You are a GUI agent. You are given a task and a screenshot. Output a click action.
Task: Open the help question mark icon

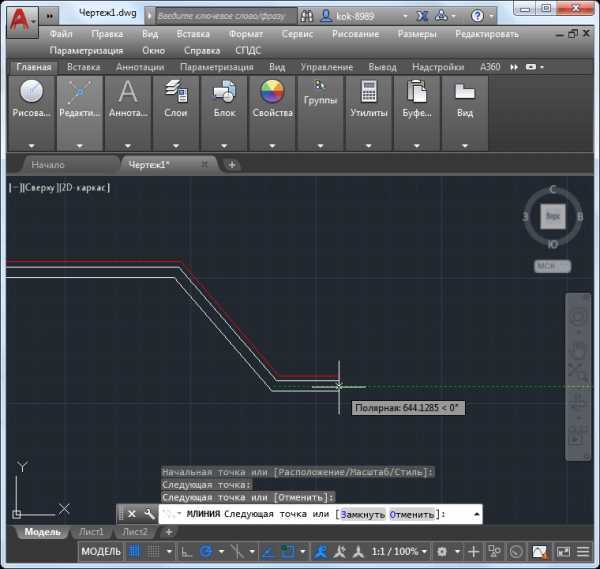pyautogui.click(x=477, y=16)
